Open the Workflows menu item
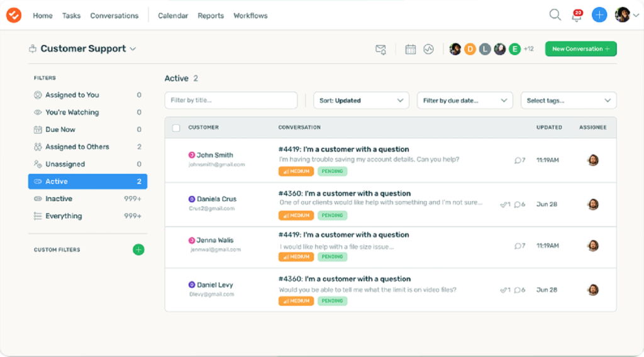 click(250, 16)
